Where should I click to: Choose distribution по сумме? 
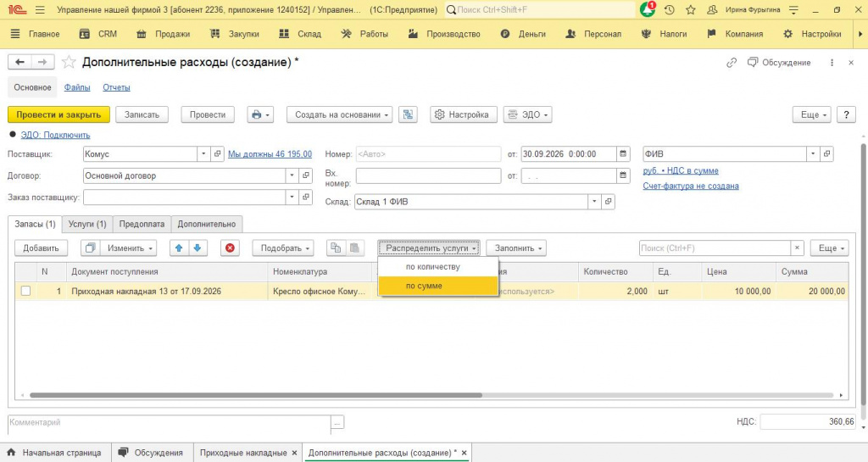(438, 286)
